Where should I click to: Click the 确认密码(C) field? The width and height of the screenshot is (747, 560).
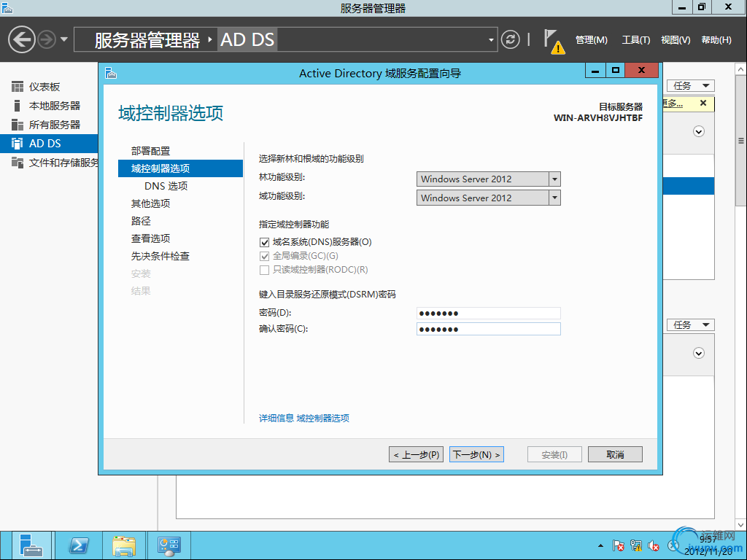click(488, 329)
